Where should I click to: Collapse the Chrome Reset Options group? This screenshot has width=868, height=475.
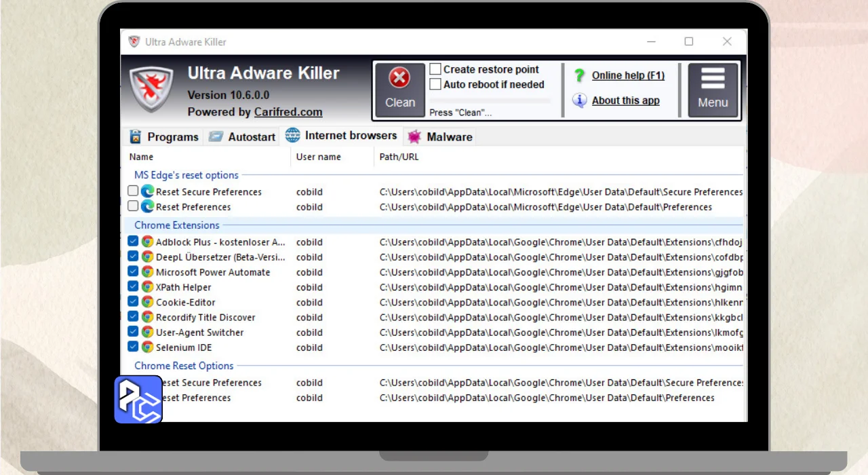pos(183,366)
